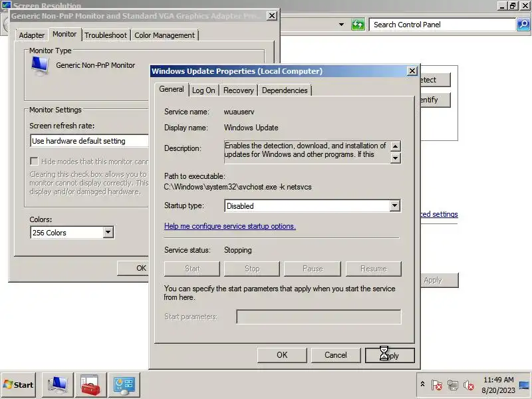The image size is (532, 399).
Task: Apply changes in Windows Update Properties
Action: click(x=390, y=355)
